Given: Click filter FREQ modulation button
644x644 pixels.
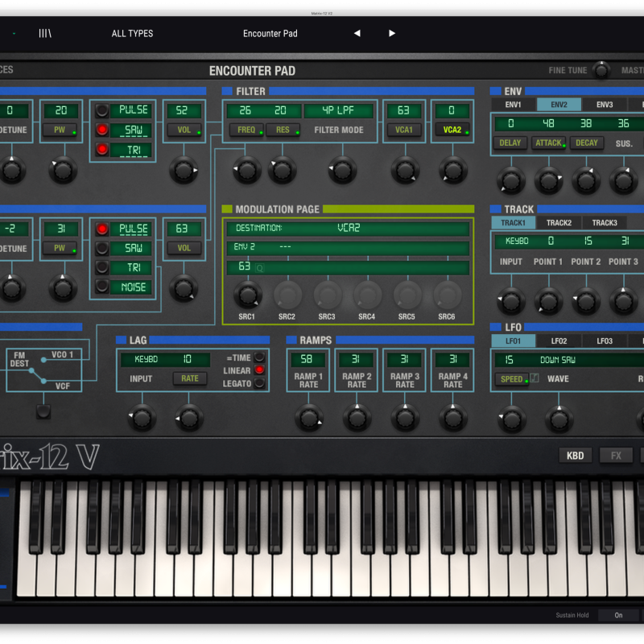Looking at the screenshot, I should click(246, 130).
